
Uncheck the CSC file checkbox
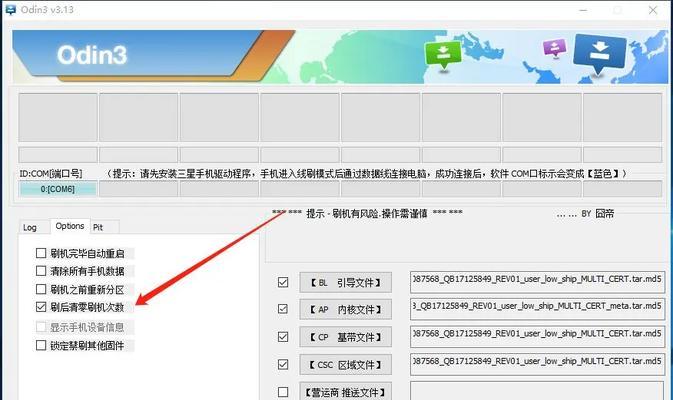tap(283, 364)
